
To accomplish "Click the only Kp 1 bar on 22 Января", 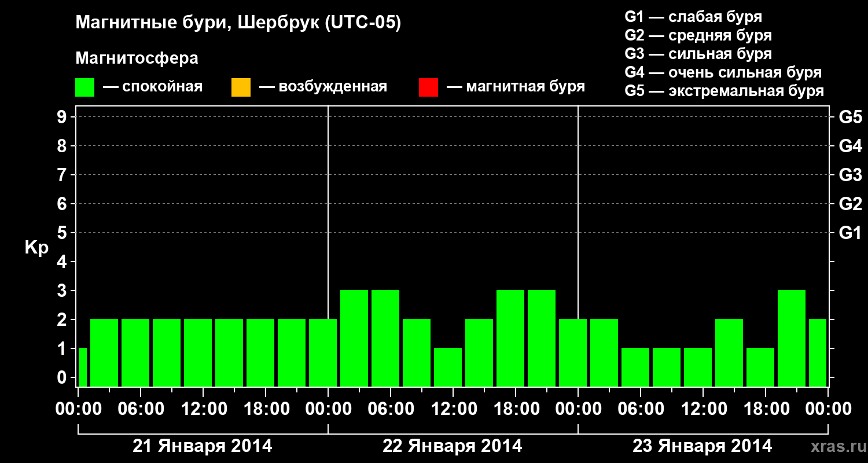I will [448, 367].
